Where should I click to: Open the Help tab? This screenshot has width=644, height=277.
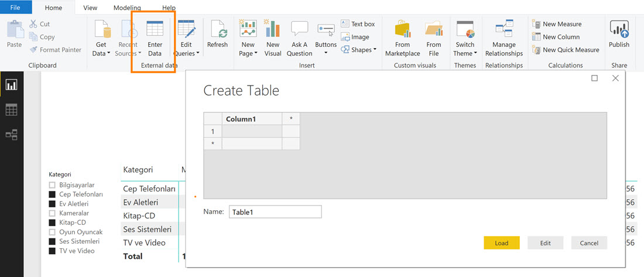[169, 8]
